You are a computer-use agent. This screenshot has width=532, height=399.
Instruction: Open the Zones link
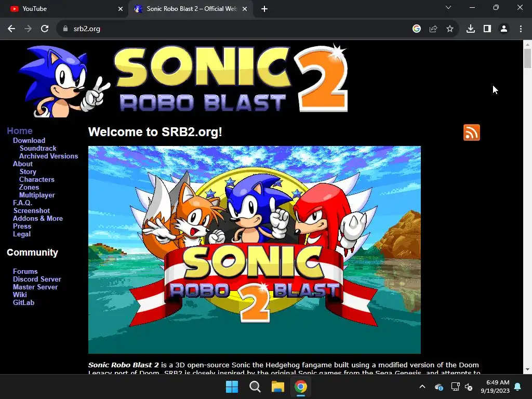pyautogui.click(x=29, y=187)
